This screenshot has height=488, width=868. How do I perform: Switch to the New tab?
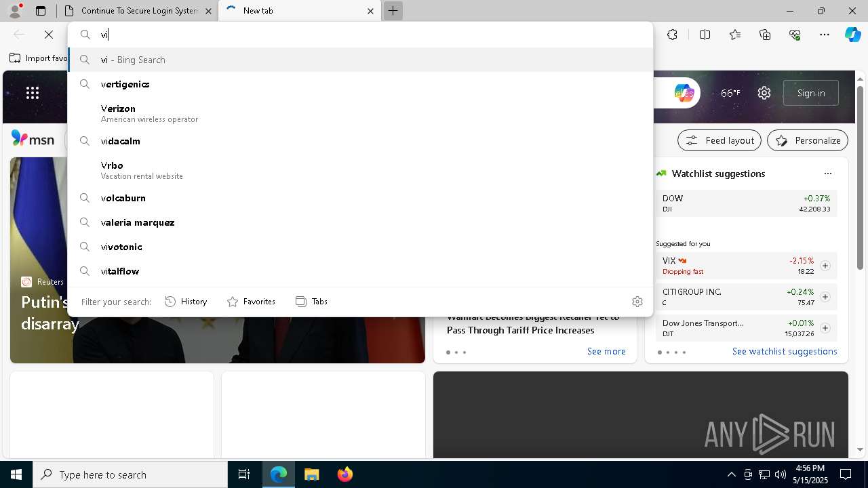[x=298, y=11]
